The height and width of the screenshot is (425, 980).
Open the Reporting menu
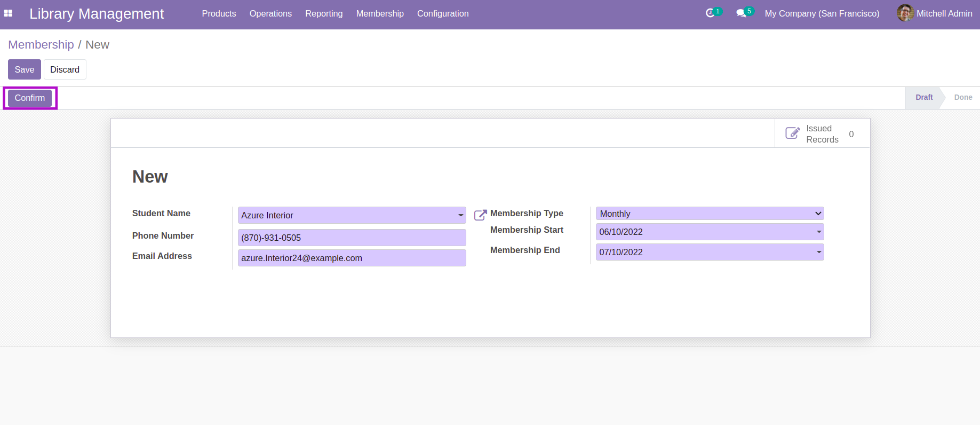(x=324, y=13)
